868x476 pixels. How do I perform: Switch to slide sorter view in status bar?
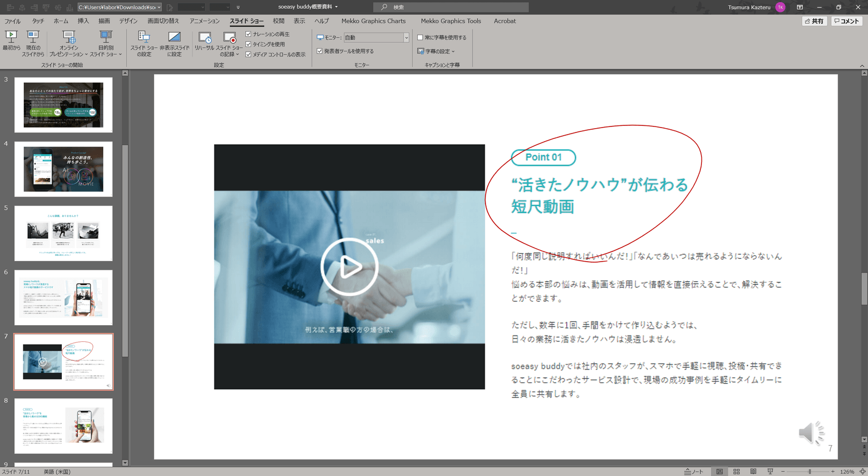click(x=736, y=472)
